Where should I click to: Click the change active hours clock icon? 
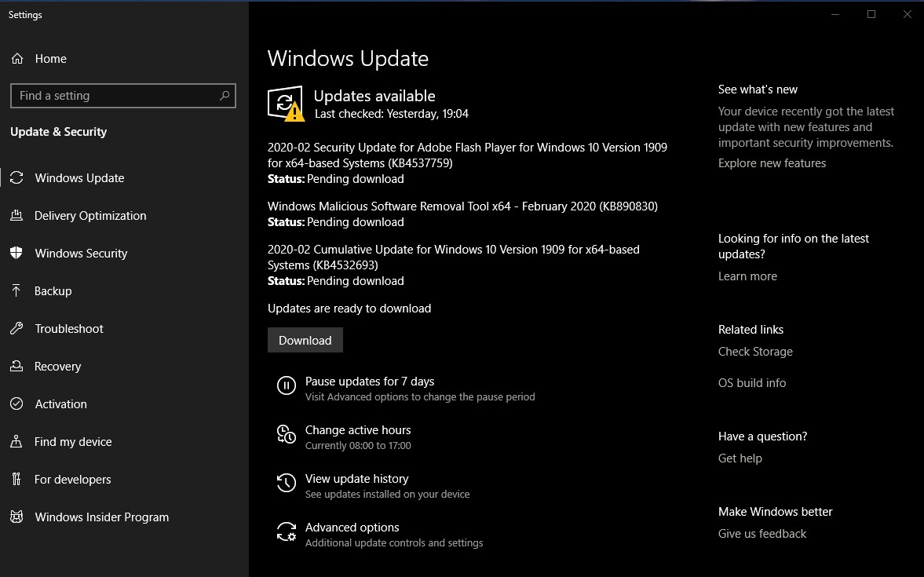(287, 434)
